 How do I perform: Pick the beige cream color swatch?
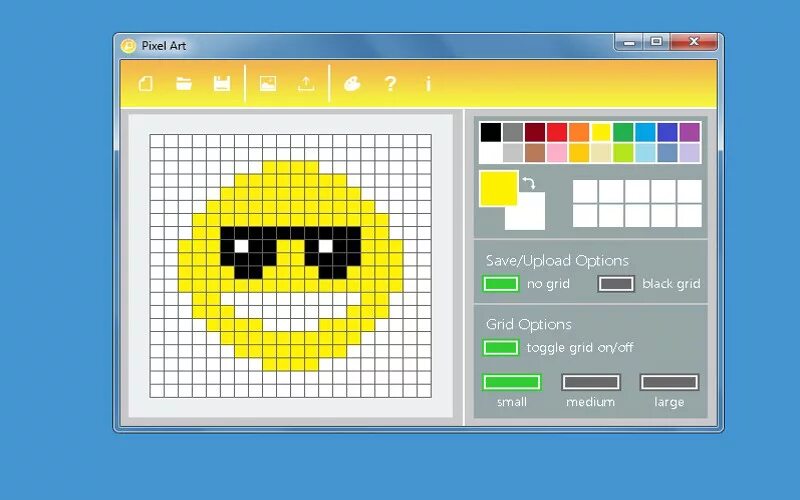[x=601, y=153]
